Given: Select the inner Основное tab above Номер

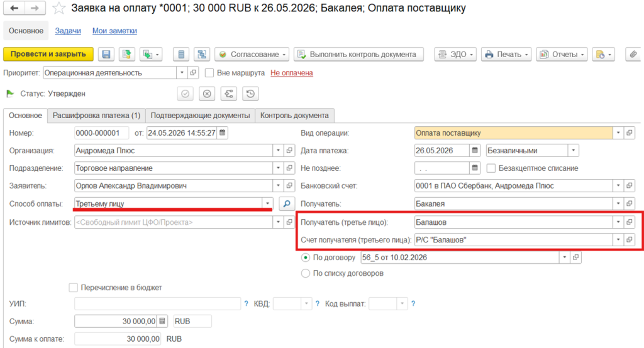Looking at the screenshot, I should [25, 116].
